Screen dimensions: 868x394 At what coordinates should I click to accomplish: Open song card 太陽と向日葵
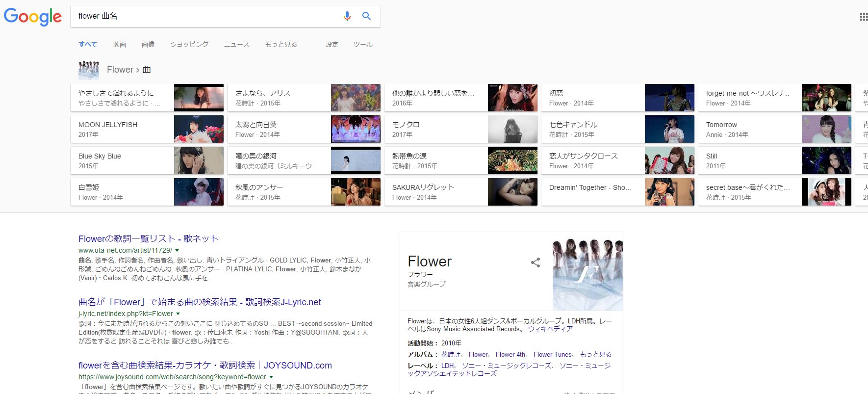(x=304, y=129)
